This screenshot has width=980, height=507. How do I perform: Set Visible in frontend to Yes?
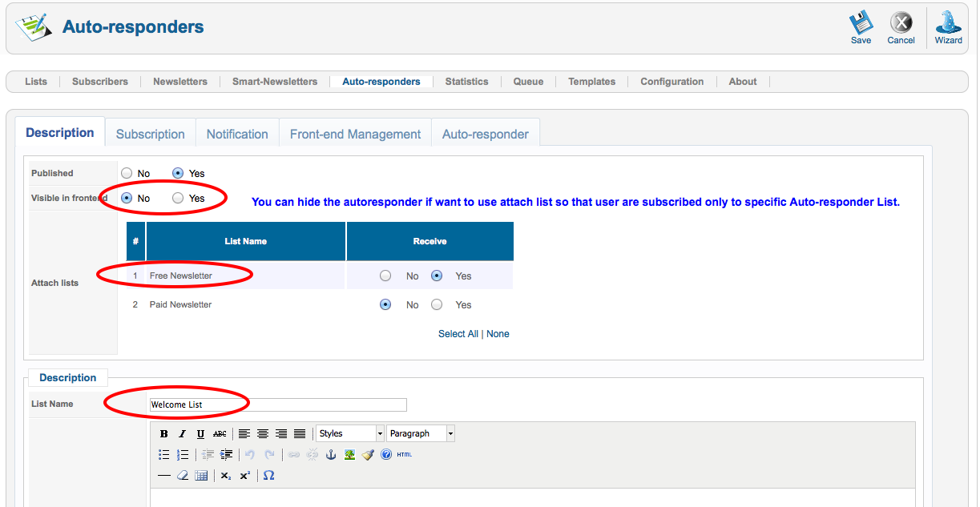pyautogui.click(x=178, y=198)
